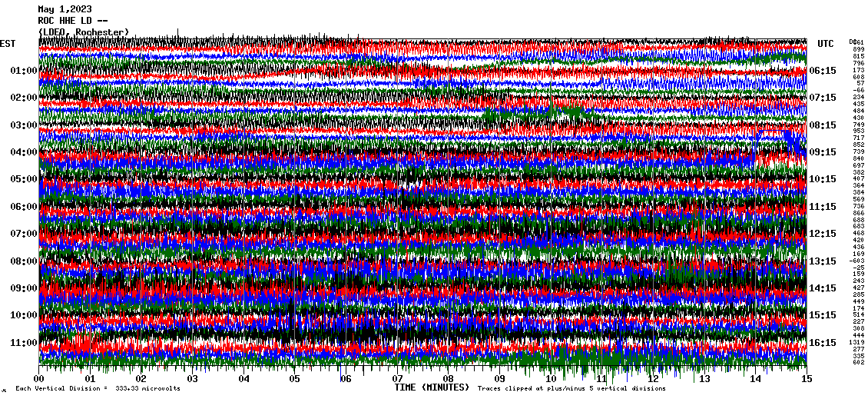
Task: Click the traces clipped footnote text
Action: coord(571,389)
